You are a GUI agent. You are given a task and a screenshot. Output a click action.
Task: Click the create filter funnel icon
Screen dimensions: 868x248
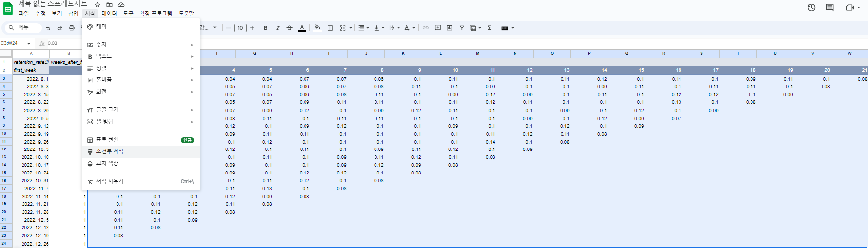click(x=462, y=28)
